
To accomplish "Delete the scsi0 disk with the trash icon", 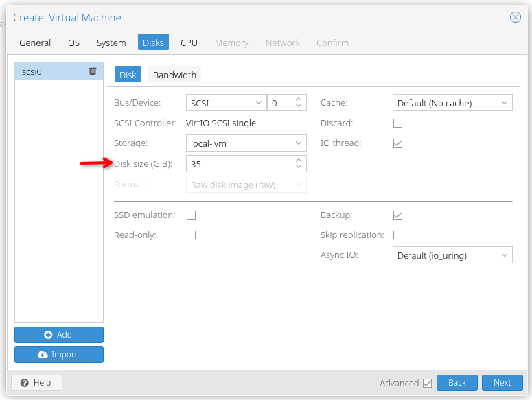I will (x=93, y=71).
